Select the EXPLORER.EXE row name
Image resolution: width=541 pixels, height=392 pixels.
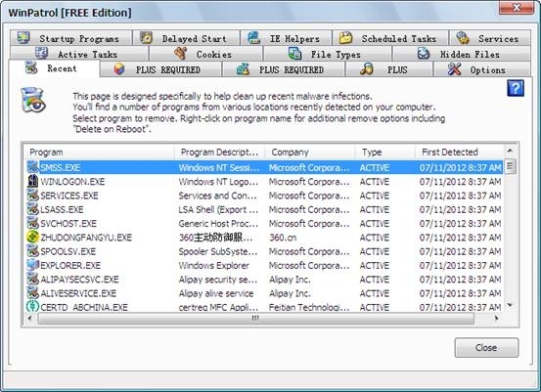click(70, 266)
